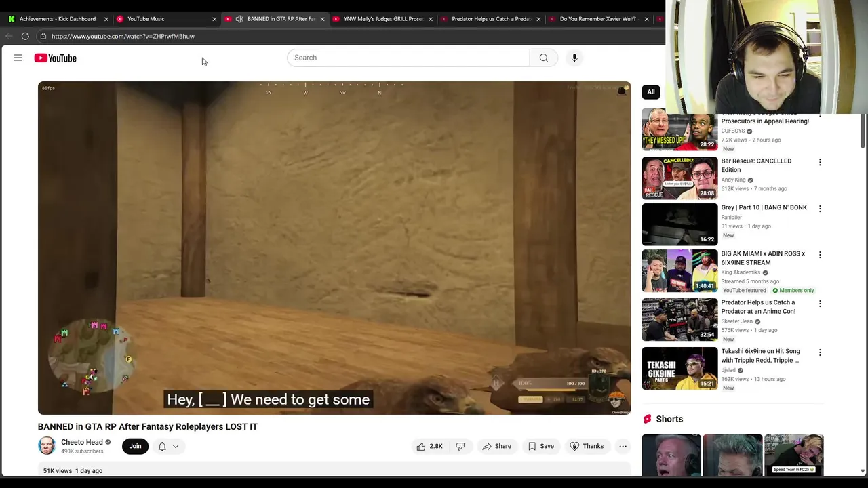Screen dimensions: 868x488
Task: Go back using browser back arrow
Action: click(x=9, y=36)
